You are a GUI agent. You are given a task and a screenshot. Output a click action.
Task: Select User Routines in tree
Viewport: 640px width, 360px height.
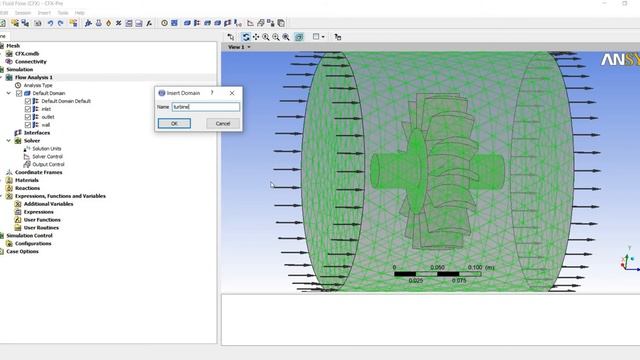tap(41, 228)
